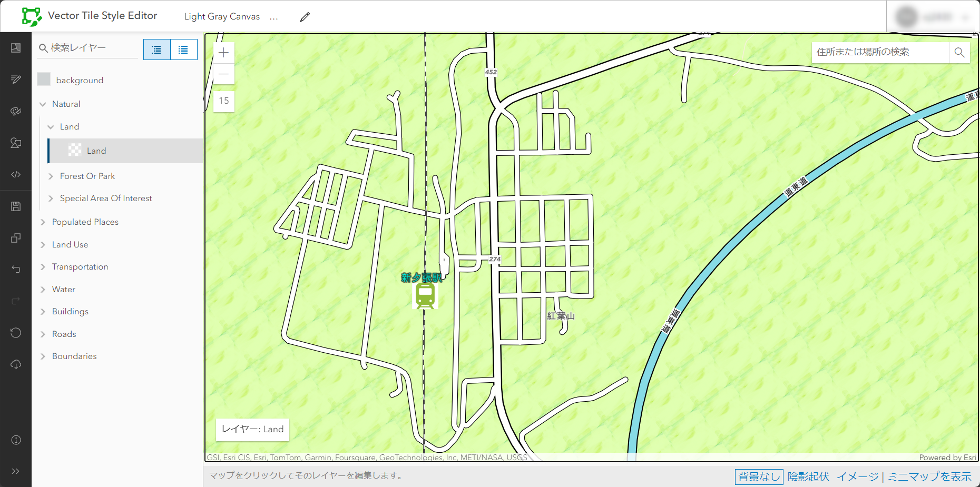Screen dimensions: 980x487
Task: Open the JSON code editor
Action: click(16, 174)
